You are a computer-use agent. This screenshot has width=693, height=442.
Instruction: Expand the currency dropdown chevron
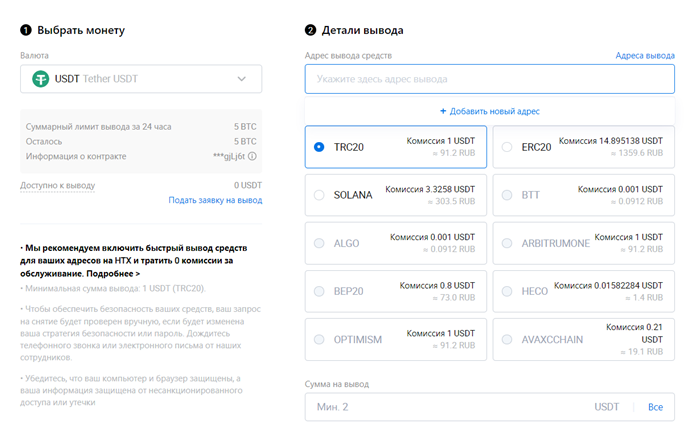click(241, 79)
